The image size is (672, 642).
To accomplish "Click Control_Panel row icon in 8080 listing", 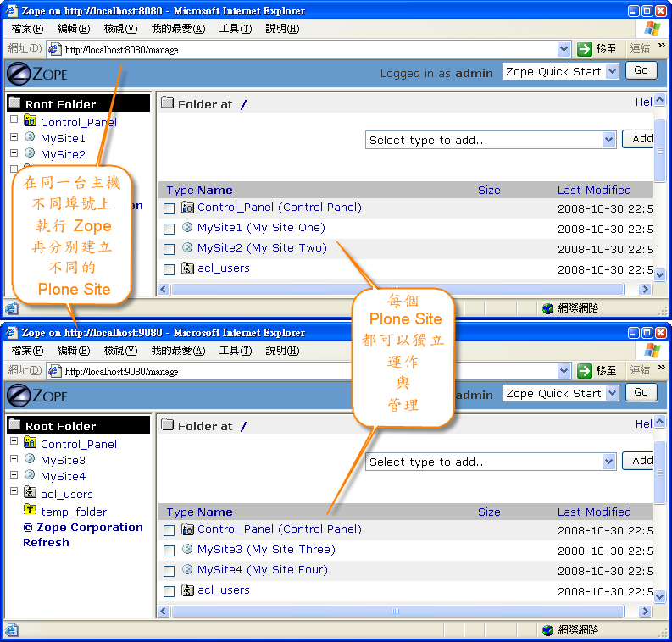I will click(x=187, y=208).
